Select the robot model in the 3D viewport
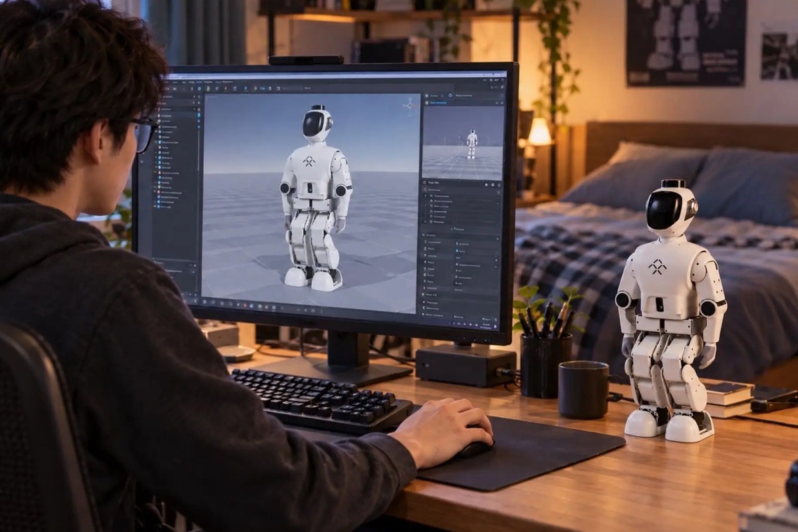This screenshot has width=798, height=532. click(x=315, y=198)
